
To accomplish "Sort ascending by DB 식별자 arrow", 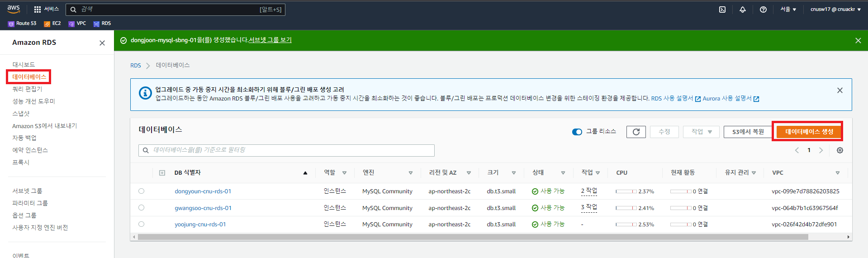I will tap(305, 173).
